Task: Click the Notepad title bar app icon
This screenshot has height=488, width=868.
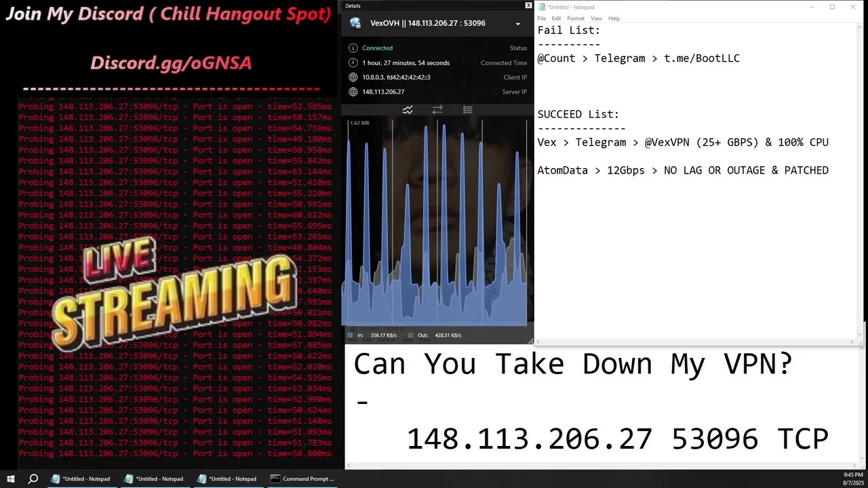Action: click(542, 7)
